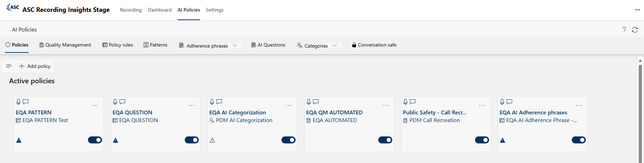Toggle off the EQA QUESTION policy
Image resolution: width=644 pixels, height=163 pixels.
click(192, 140)
